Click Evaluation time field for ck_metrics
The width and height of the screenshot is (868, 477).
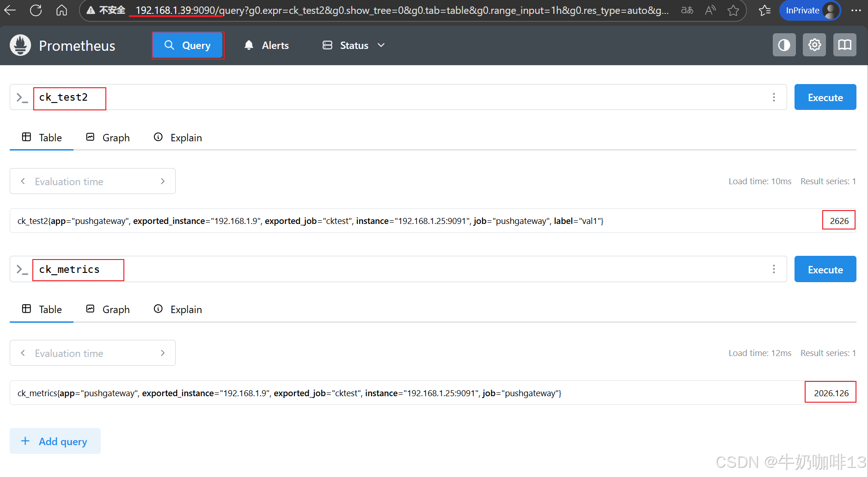click(x=92, y=353)
